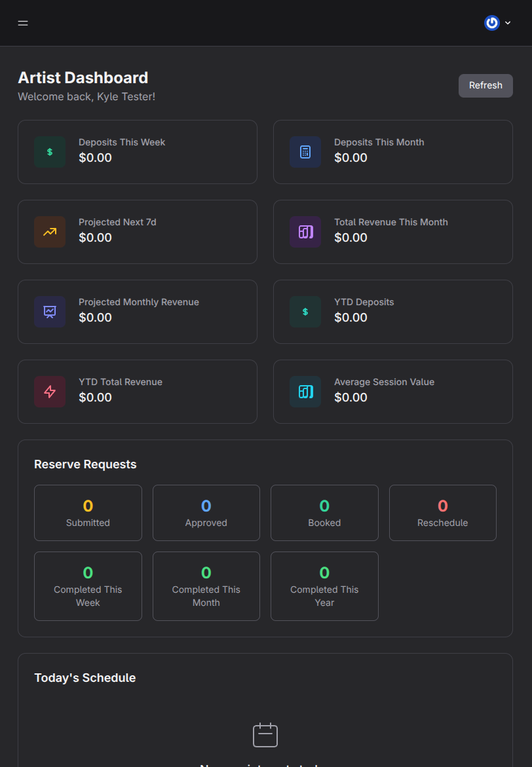This screenshot has width=532, height=767.
Task: Click the Refresh button
Action: tap(485, 85)
